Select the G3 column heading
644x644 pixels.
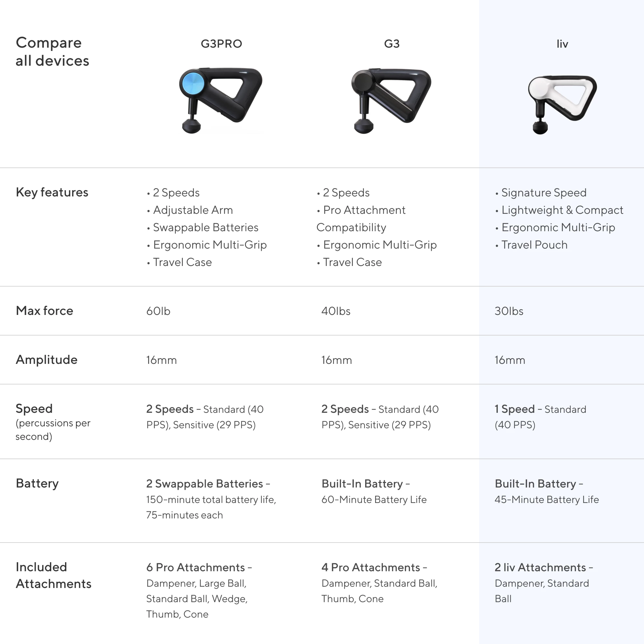coord(392,44)
